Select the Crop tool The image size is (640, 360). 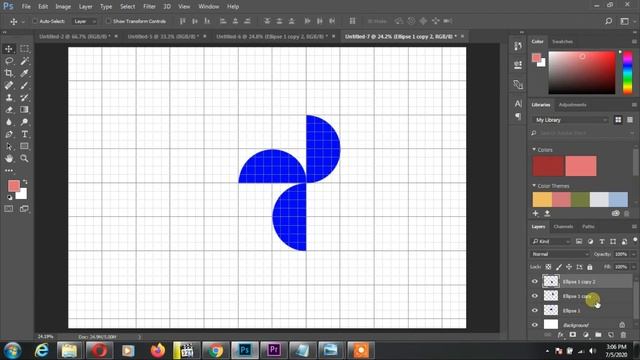[x=9, y=73]
